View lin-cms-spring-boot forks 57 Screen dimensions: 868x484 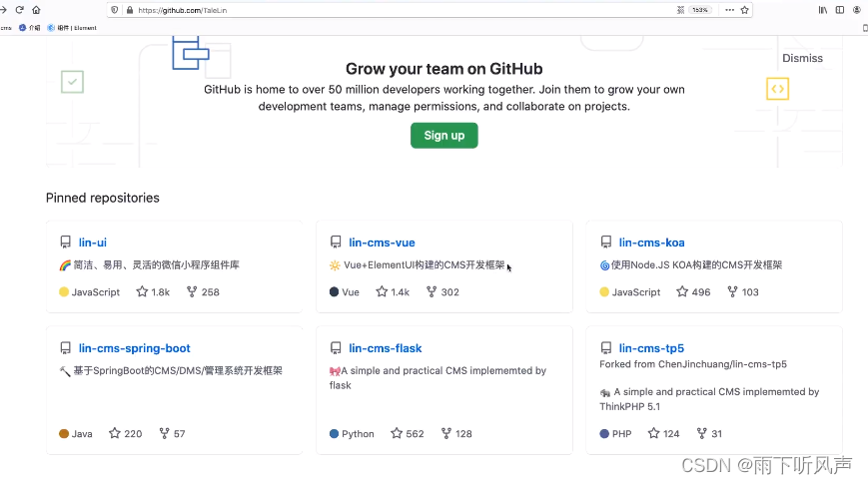[x=172, y=434]
